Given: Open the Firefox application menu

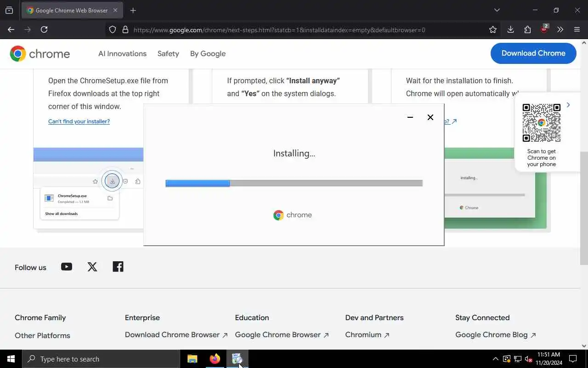Looking at the screenshot, I should tap(577, 29).
